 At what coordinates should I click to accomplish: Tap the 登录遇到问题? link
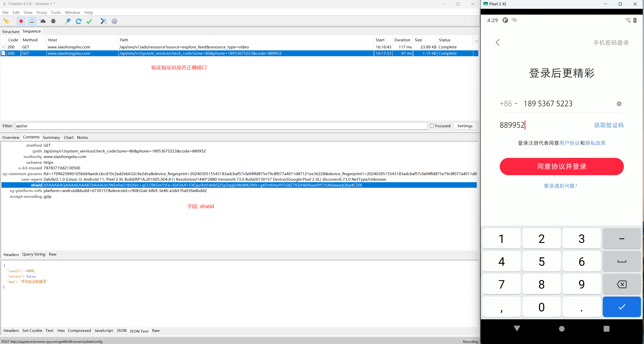tap(561, 186)
